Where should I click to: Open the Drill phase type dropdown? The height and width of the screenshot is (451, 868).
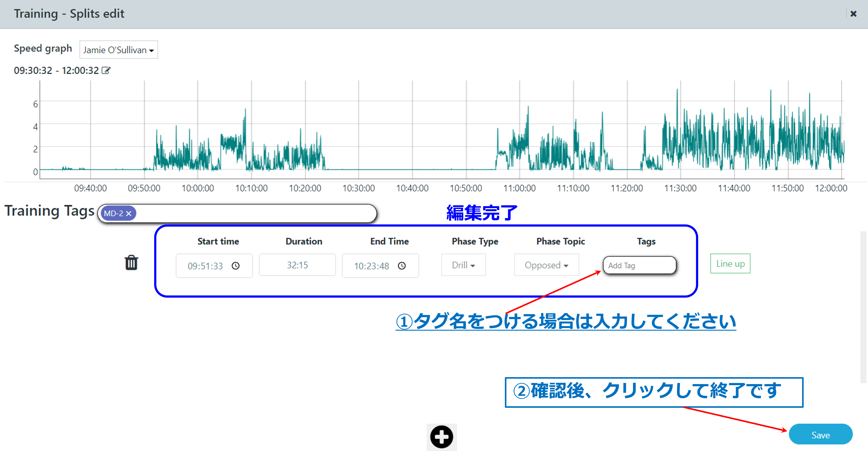click(463, 265)
